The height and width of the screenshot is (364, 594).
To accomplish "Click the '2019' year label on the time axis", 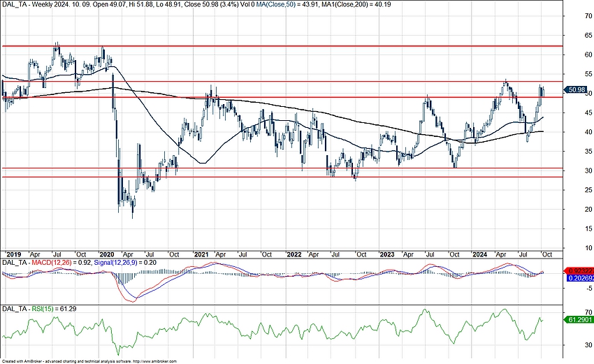I will pos(14,254).
